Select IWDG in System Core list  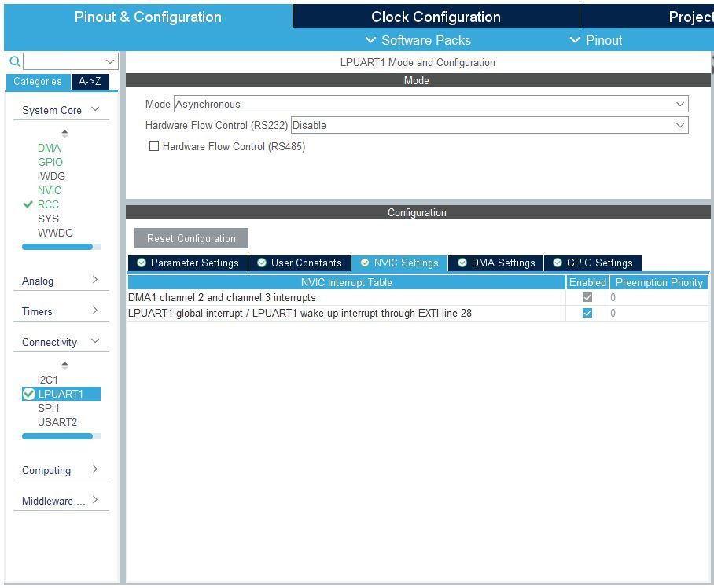coord(51,176)
